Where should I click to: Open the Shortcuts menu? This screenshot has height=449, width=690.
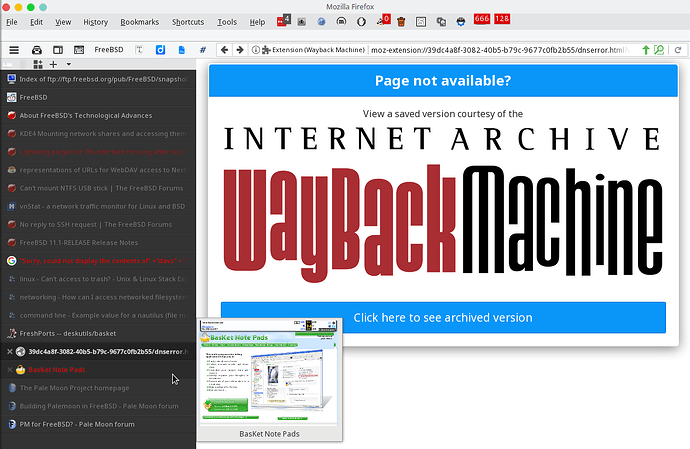(x=188, y=22)
